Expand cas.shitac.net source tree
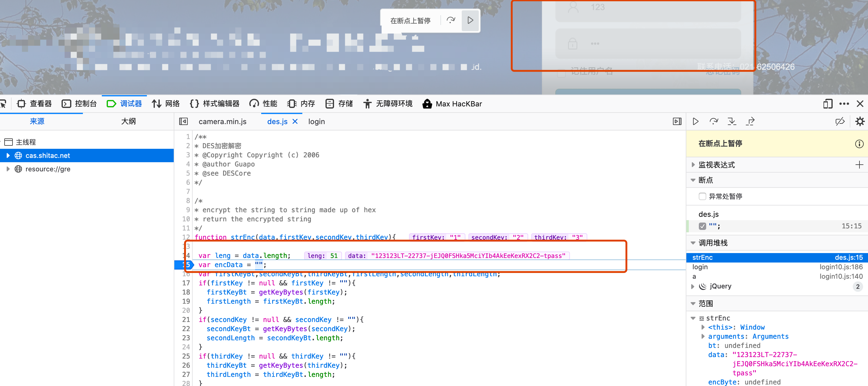 pos(8,155)
